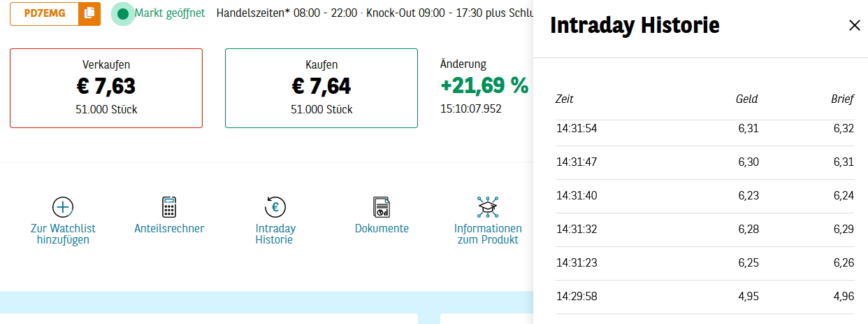Click the Dokumente link label
The width and height of the screenshot is (868, 324).
[x=382, y=228]
